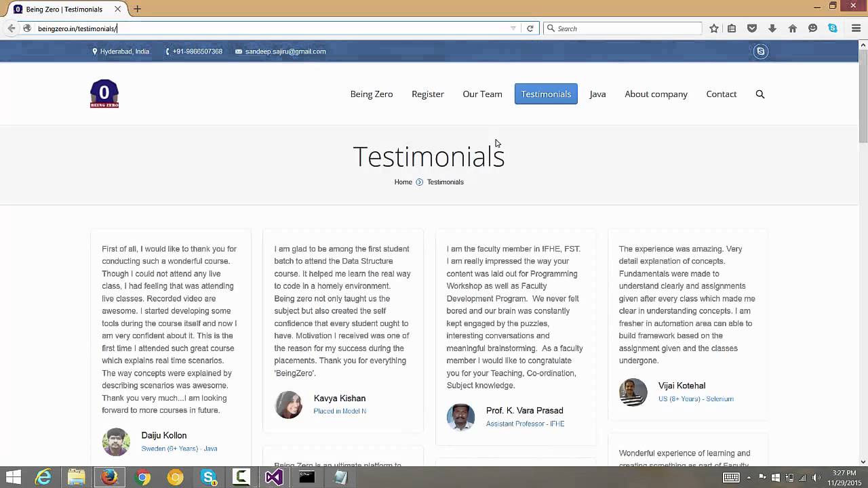The image size is (868, 488).
Task: Go to the Contact menu item
Action: [722, 94]
